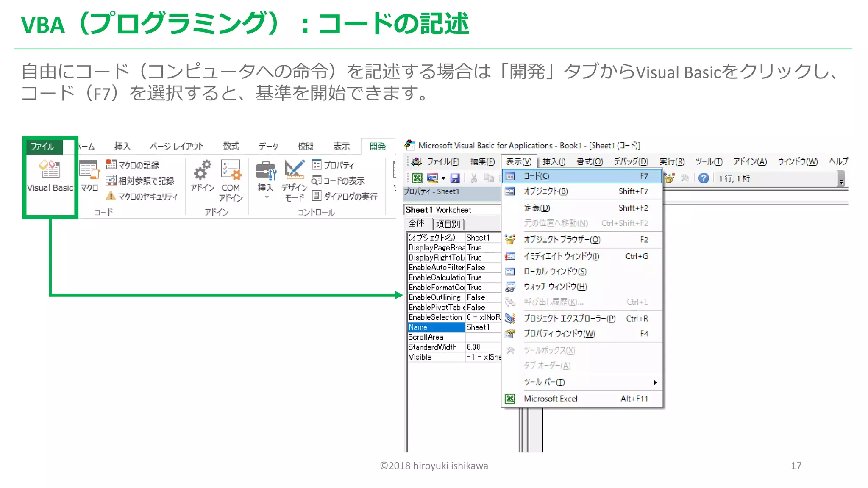Click the Save toolbar icon in VBA editor
The height and width of the screenshot is (488, 868).
pyautogui.click(x=455, y=178)
